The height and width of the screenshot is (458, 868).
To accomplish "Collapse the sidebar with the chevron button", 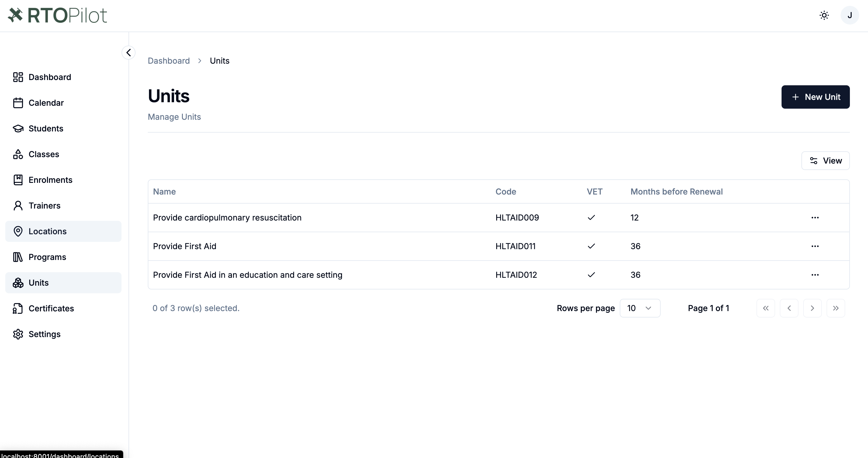I will [129, 53].
